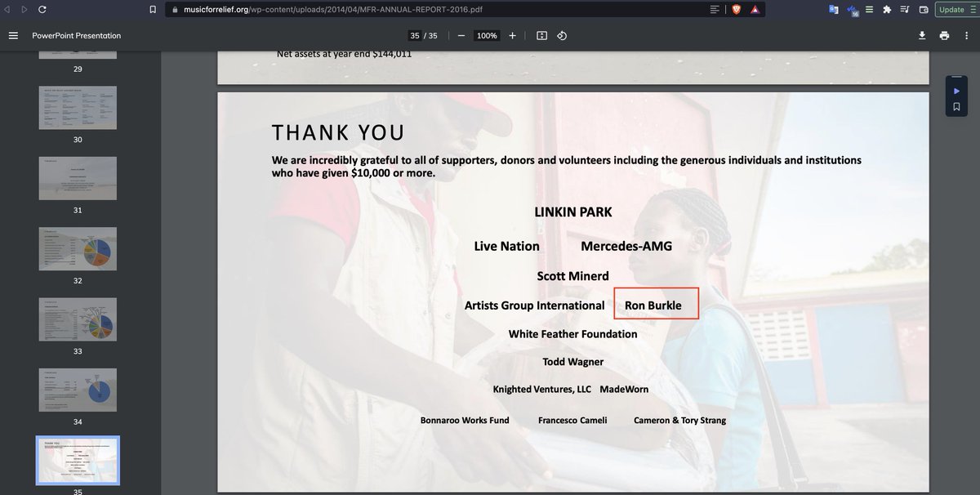The height and width of the screenshot is (495, 980).
Task: Click Cameron & Tory Strang text
Action: [x=679, y=421]
